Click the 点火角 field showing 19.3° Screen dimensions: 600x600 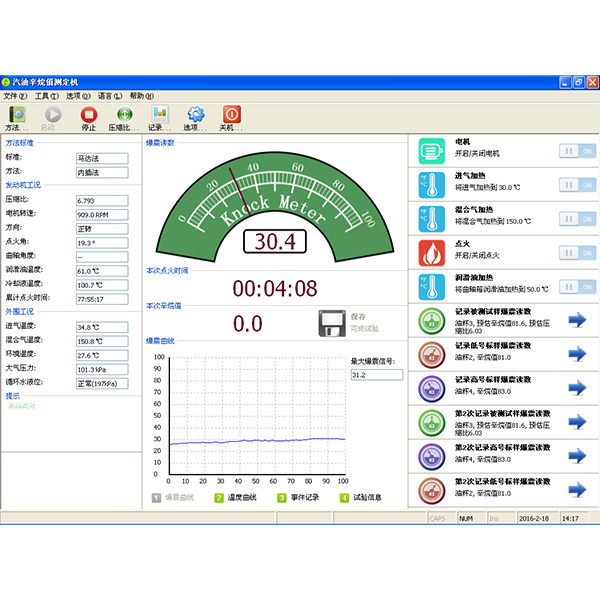tap(102, 243)
